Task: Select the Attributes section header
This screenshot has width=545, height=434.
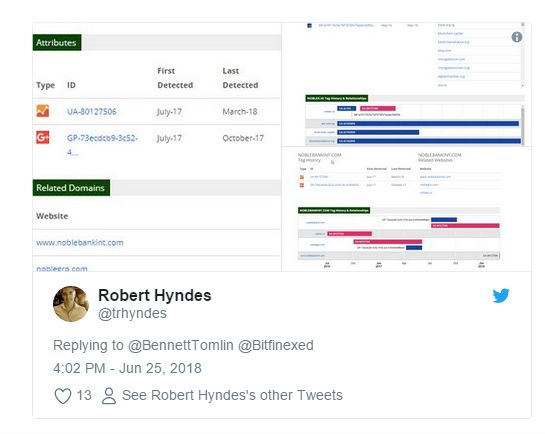Action: [x=57, y=42]
